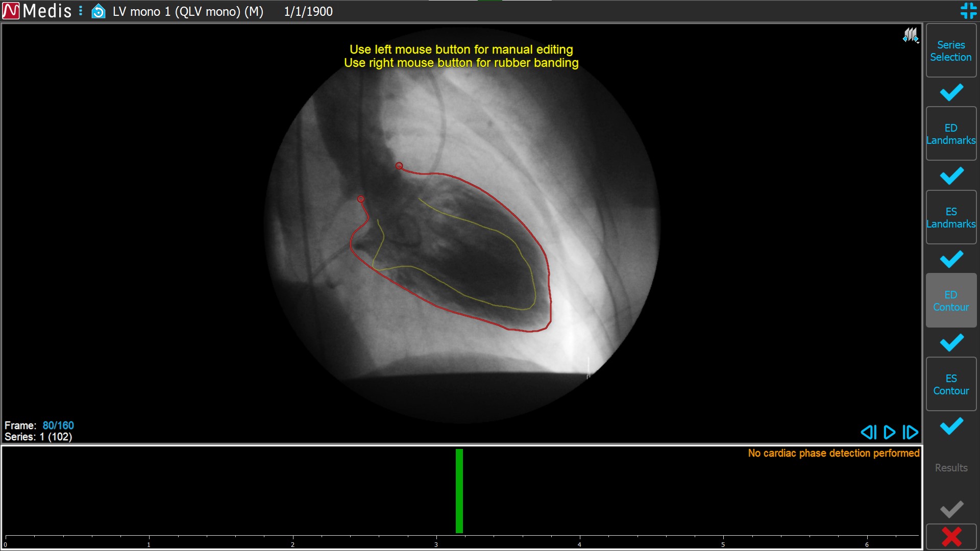The width and height of the screenshot is (980, 551).
Task: Go to the ES Landmarks step
Action: 950,218
